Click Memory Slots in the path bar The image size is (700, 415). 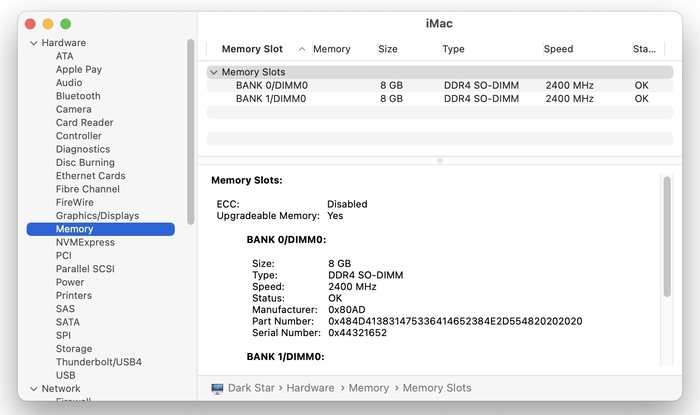(x=437, y=388)
